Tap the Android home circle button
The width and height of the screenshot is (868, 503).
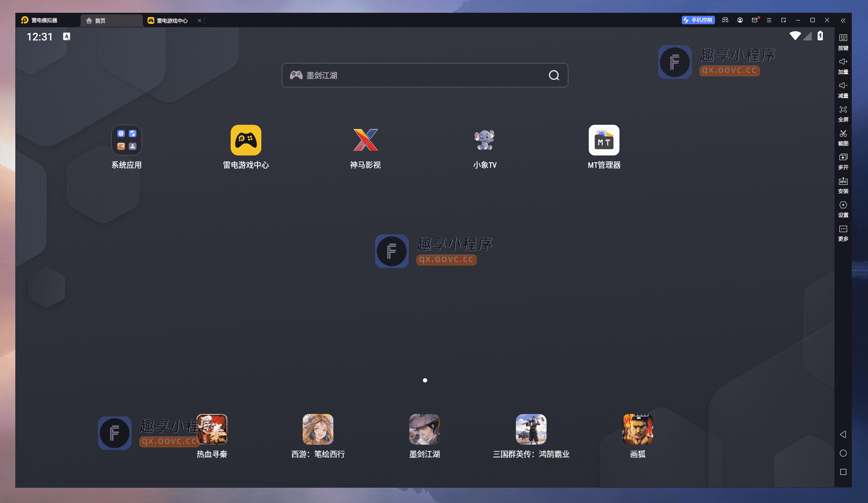tap(843, 453)
